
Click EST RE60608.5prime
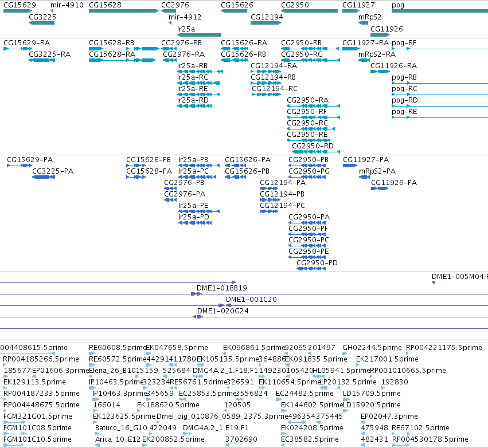pos(118,348)
